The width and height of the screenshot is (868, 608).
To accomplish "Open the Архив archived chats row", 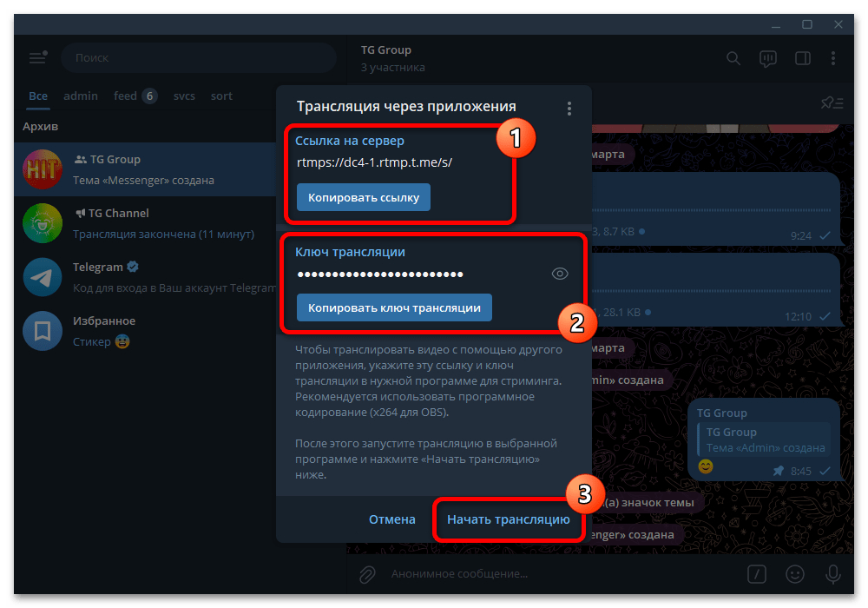I will point(145,126).
